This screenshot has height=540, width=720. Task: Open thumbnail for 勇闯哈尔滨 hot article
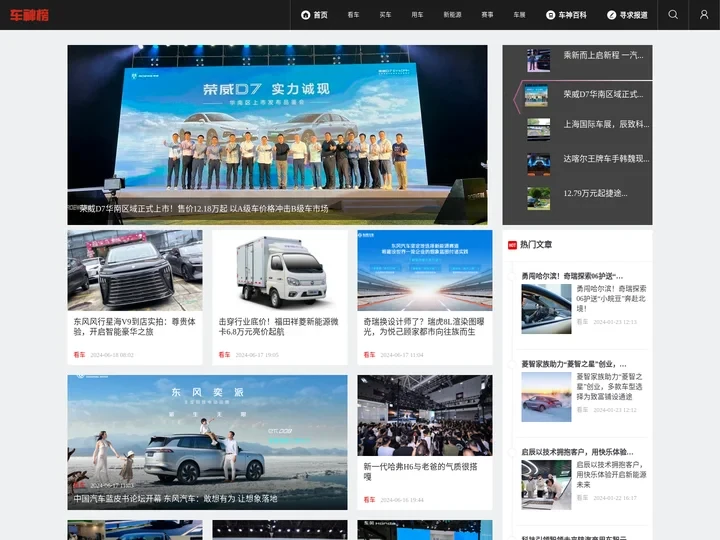546,309
